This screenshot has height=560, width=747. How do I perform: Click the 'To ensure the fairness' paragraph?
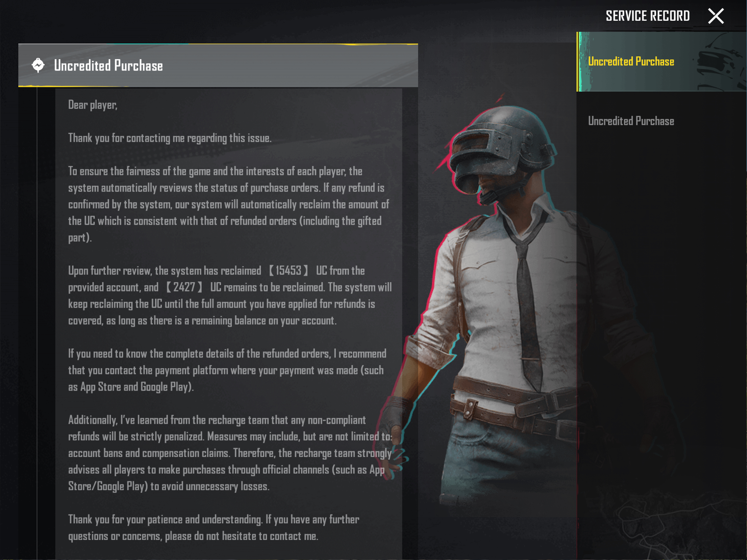229,204
